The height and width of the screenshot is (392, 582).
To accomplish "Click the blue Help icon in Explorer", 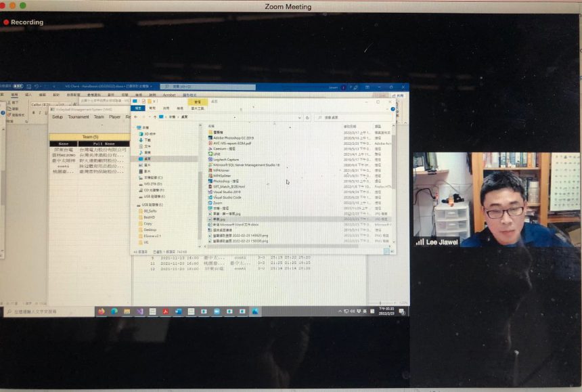I will (393, 109).
